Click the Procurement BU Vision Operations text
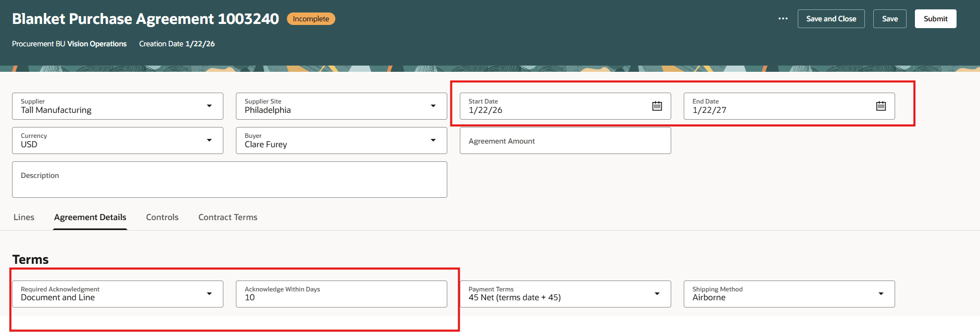 (69, 44)
